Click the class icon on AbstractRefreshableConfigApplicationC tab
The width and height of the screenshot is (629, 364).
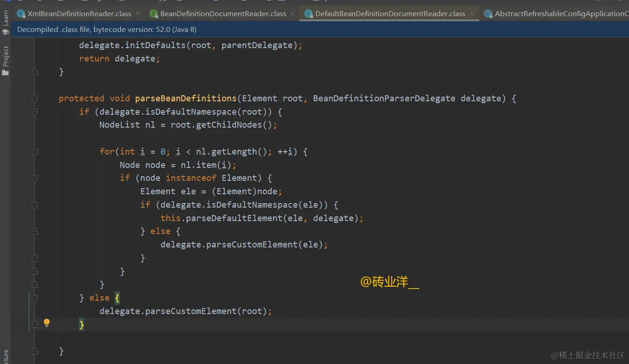(488, 14)
